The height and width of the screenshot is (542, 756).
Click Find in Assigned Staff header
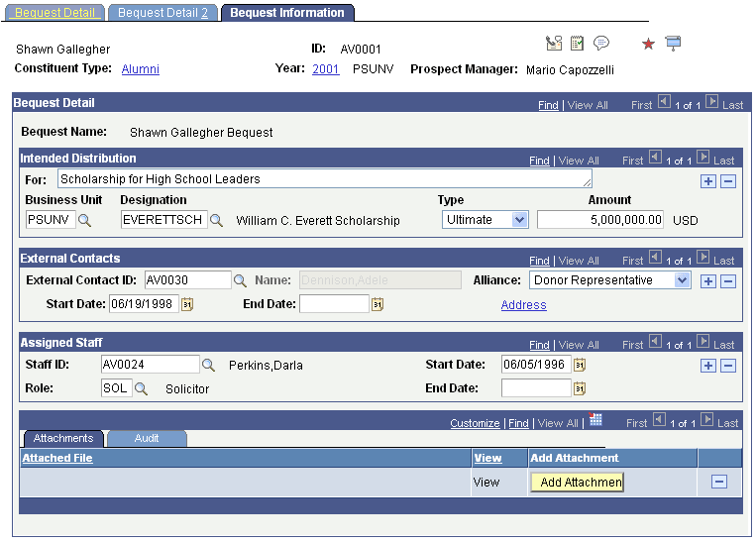click(539, 345)
